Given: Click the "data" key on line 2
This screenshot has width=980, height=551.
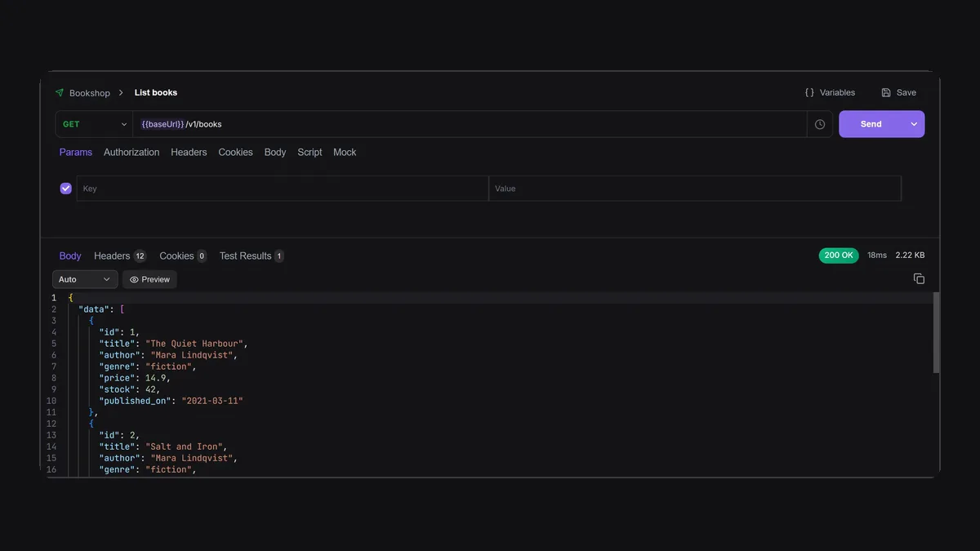Looking at the screenshot, I should (94, 309).
